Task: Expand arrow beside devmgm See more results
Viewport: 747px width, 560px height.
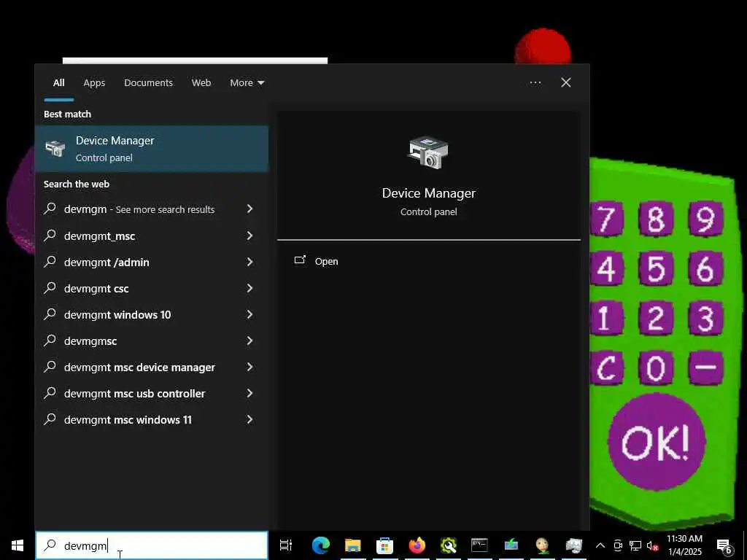Action: pos(249,209)
